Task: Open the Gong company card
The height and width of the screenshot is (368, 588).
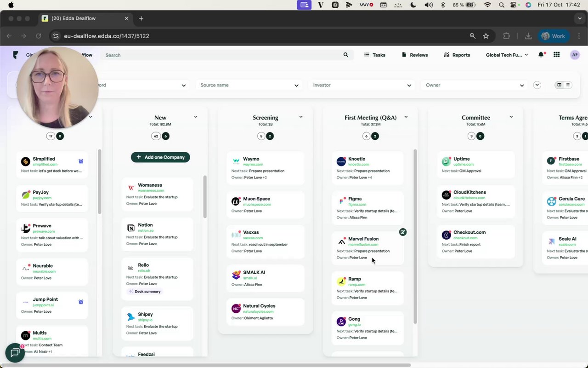Action: pyautogui.click(x=367, y=328)
